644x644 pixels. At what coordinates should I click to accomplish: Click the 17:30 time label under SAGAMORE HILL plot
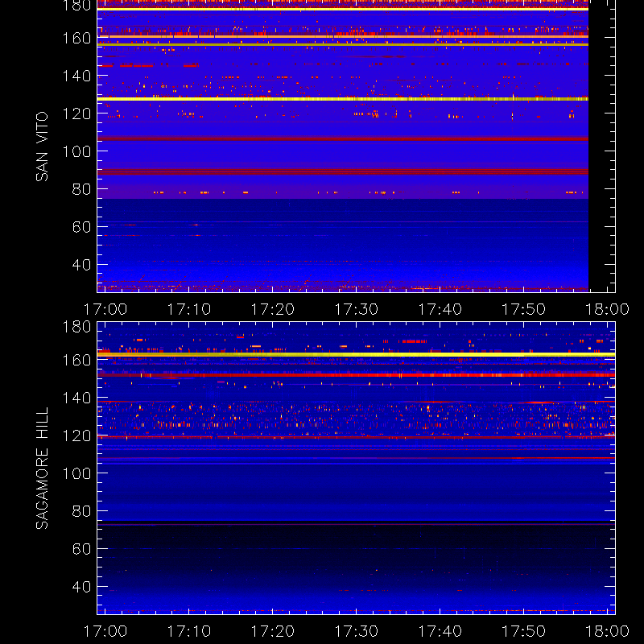tap(357, 631)
